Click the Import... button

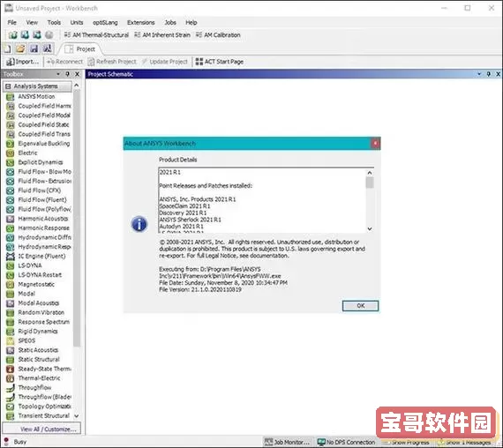(23, 62)
